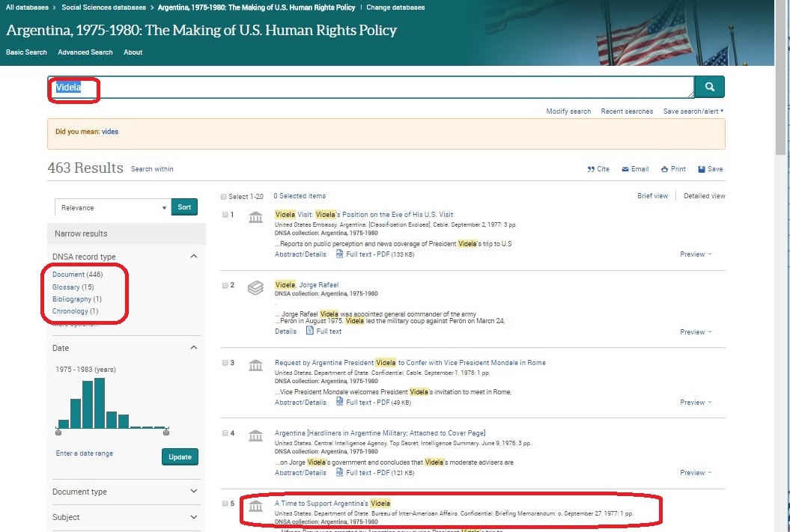The image size is (790, 532).
Task: Click the magnifying glass search button
Action: tap(709, 87)
